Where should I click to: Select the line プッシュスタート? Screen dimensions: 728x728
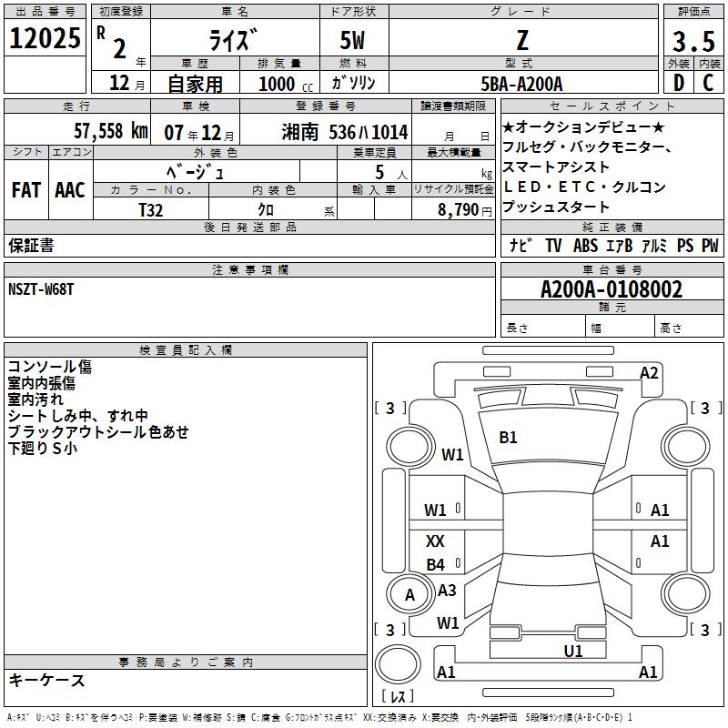click(x=556, y=207)
